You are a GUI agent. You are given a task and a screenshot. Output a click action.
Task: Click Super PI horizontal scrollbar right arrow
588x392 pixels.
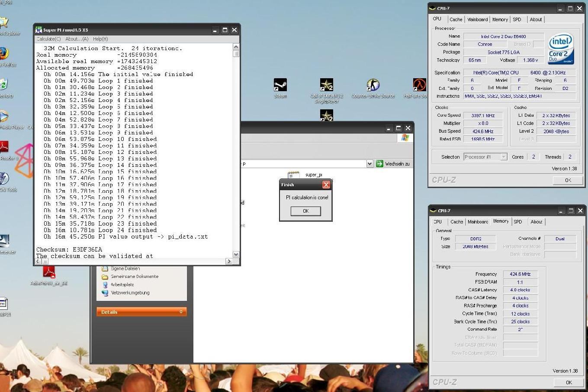(x=229, y=261)
